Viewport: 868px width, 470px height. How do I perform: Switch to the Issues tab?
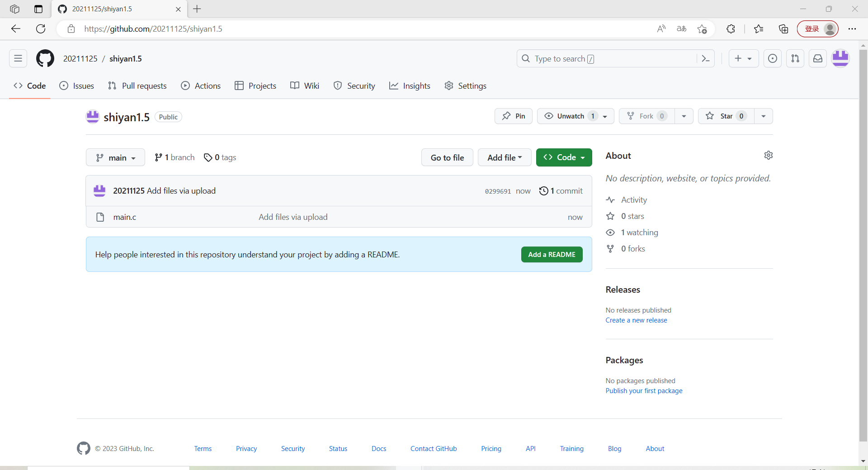click(77, 85)
